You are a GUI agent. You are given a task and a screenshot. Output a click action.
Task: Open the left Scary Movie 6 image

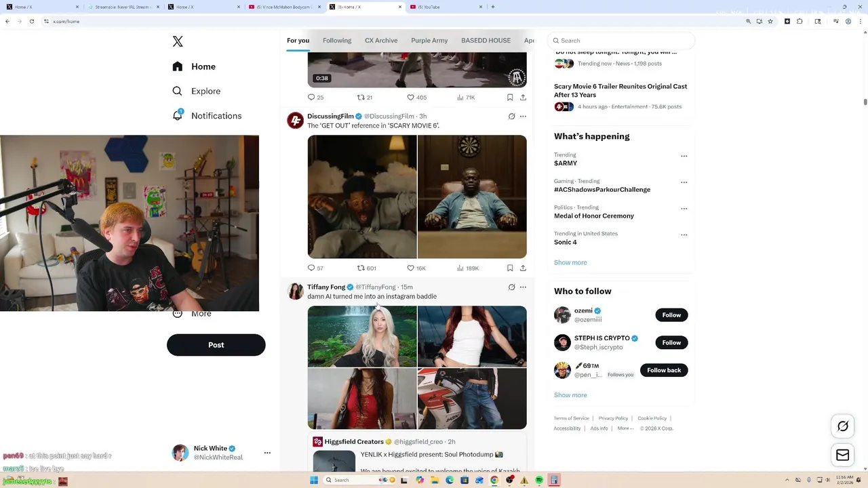click(362, 197)
